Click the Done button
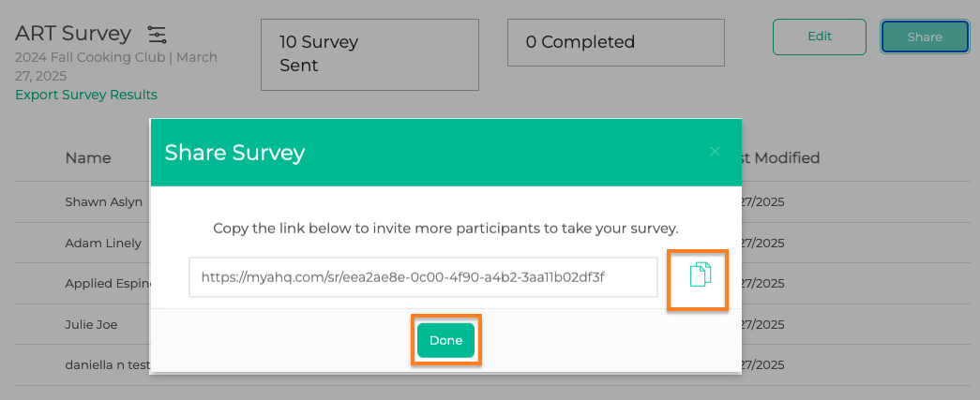The width and height of the screenshot is (980, 400). tap(445, 340)
